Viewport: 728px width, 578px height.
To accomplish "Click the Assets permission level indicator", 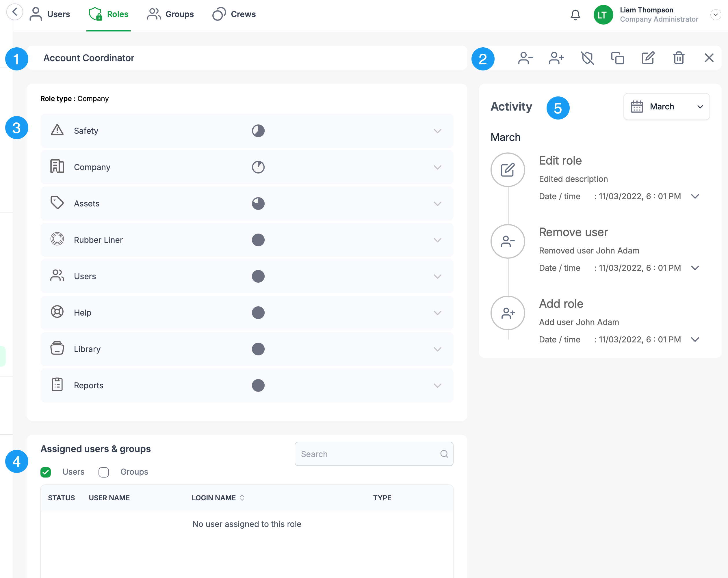I will click(x=258, y=204).
